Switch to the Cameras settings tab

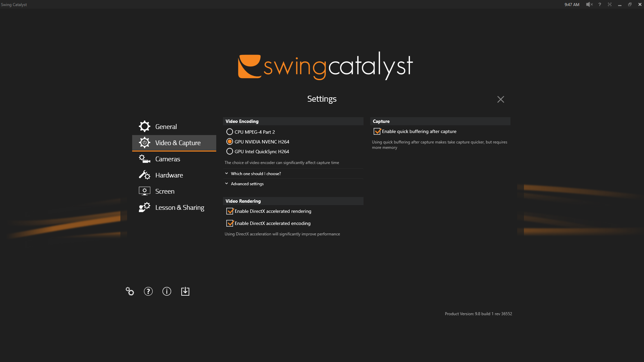[x=167, y=159]
